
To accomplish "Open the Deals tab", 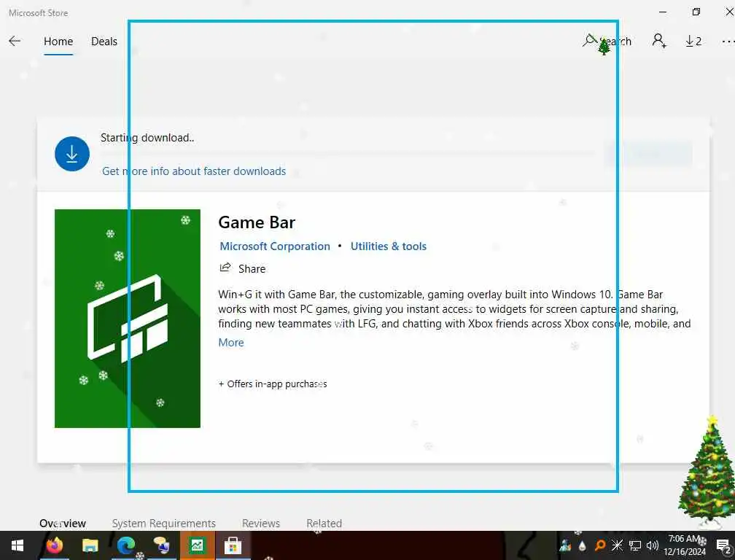I will (x=104, y=42).
